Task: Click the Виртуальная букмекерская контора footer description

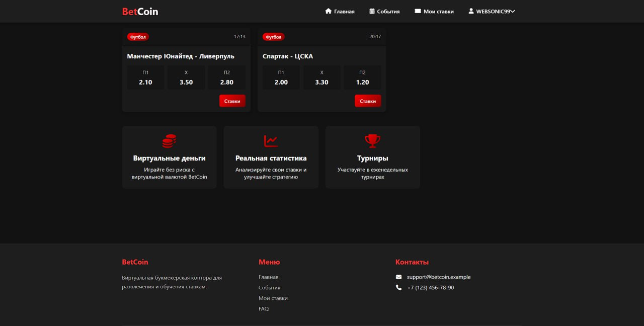Action: click(172, 282)
